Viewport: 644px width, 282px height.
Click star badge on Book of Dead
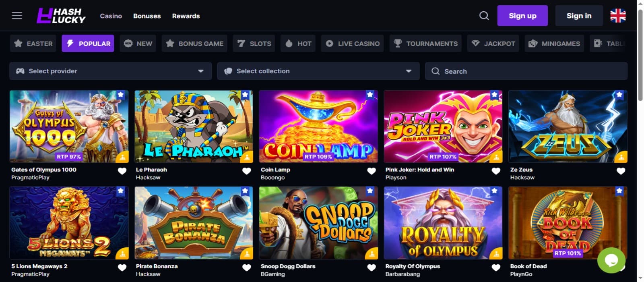(619, 191)
